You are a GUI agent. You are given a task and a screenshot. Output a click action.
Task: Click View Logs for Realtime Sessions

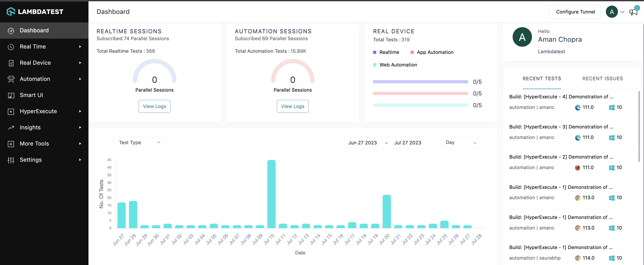click(154, 106)
